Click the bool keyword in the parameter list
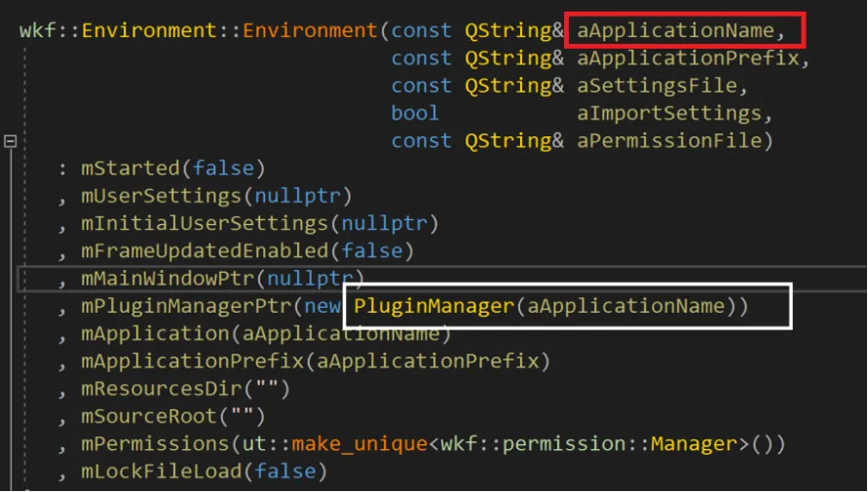The height and width of the screenshot is (492, 868). tap(415, 113)
